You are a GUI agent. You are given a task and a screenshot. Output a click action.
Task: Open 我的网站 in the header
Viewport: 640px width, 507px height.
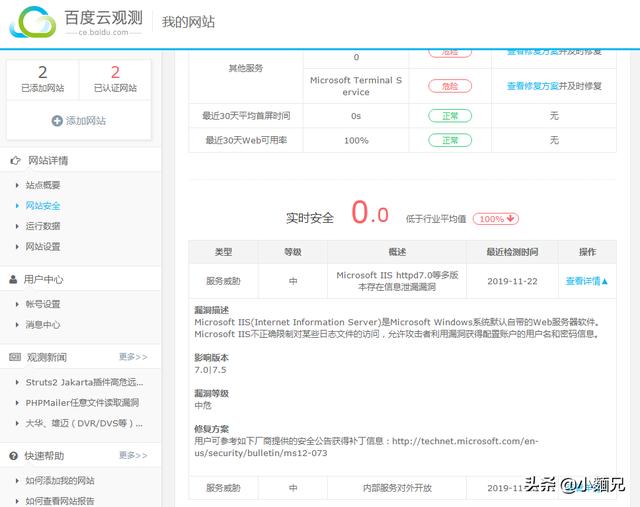click(188, 22)
